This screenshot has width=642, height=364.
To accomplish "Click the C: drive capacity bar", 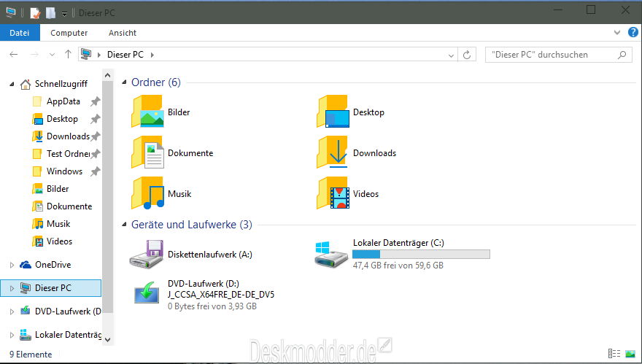I will coord(421,255).
